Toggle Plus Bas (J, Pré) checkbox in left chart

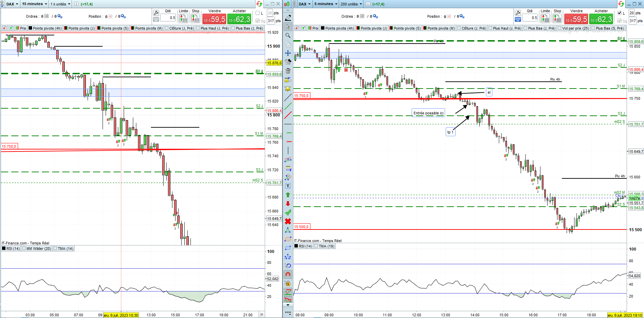click(x=233, y=28)
